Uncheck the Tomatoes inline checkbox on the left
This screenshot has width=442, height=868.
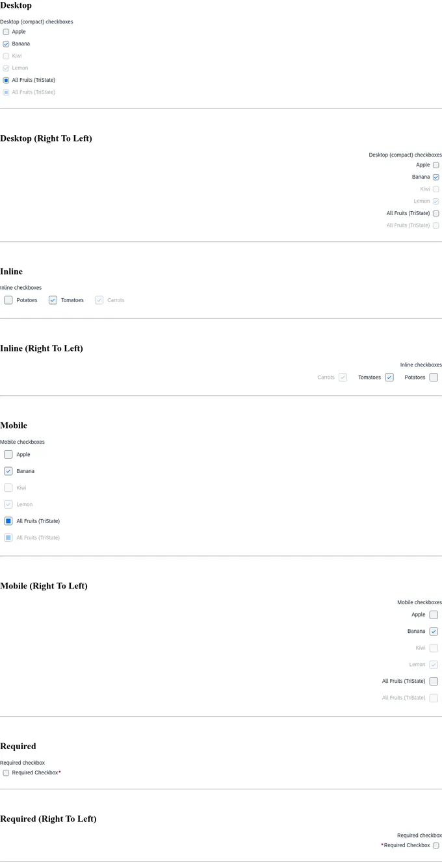click(53, 300)
